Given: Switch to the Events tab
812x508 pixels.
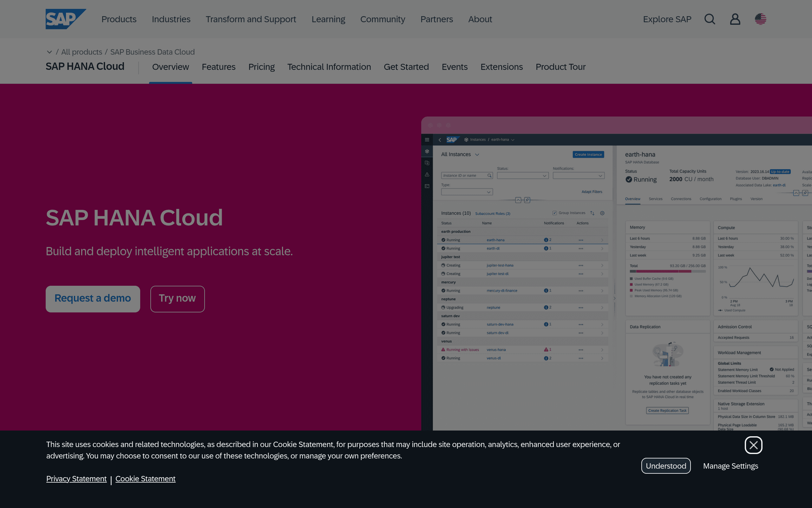Looking at the screenshot, I should coord(454,67).
